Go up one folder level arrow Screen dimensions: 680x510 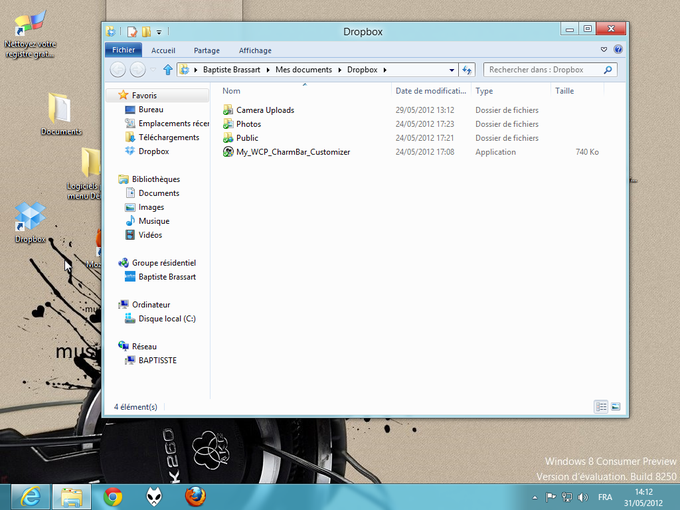pyautogui.click(x=168, y=69)
